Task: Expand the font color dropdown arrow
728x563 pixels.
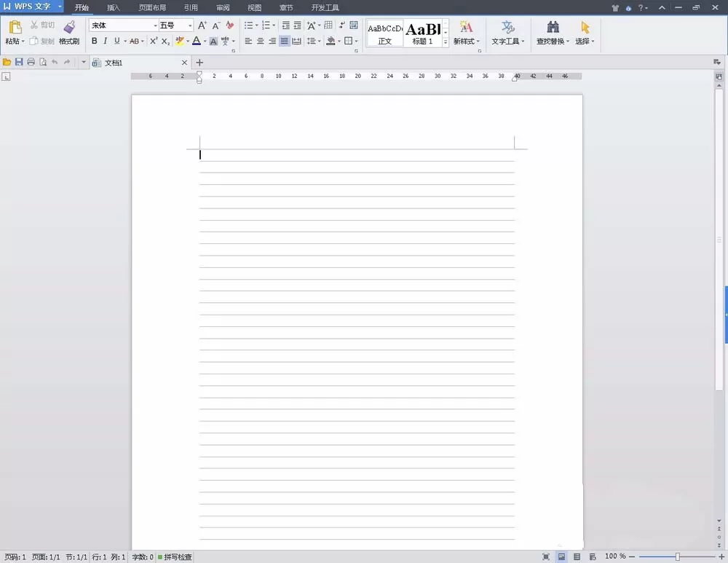Action: 205,42
